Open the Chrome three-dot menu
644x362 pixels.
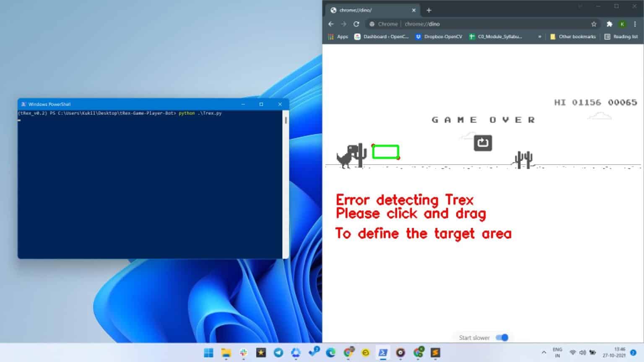click(x=635, y=24)
